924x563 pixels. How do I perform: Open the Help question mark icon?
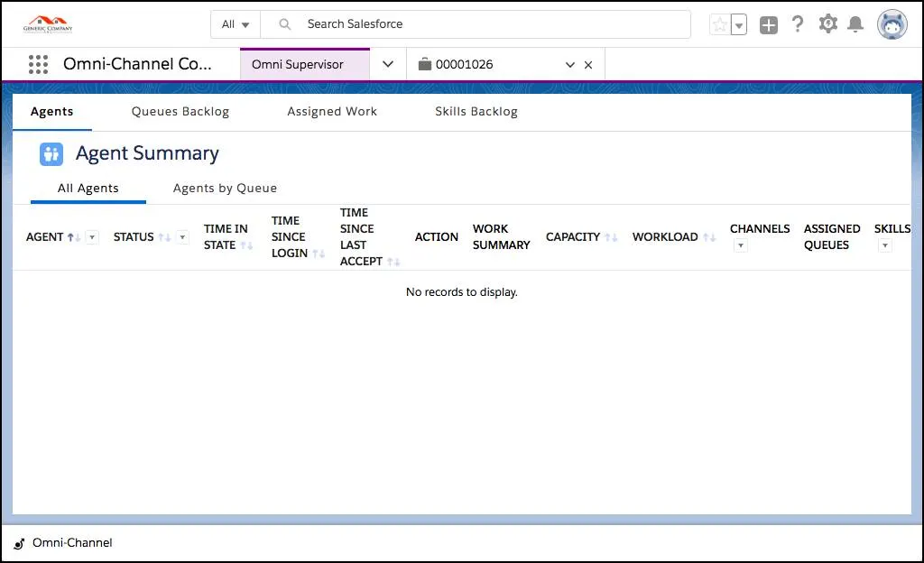(798, 24)
